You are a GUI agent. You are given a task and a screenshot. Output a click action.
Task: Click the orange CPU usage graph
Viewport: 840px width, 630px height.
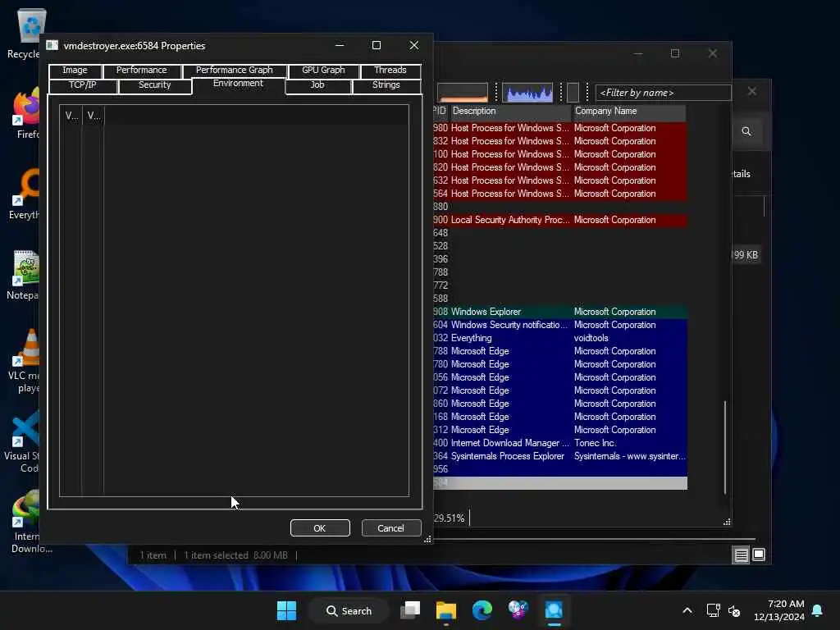point(463,92)
